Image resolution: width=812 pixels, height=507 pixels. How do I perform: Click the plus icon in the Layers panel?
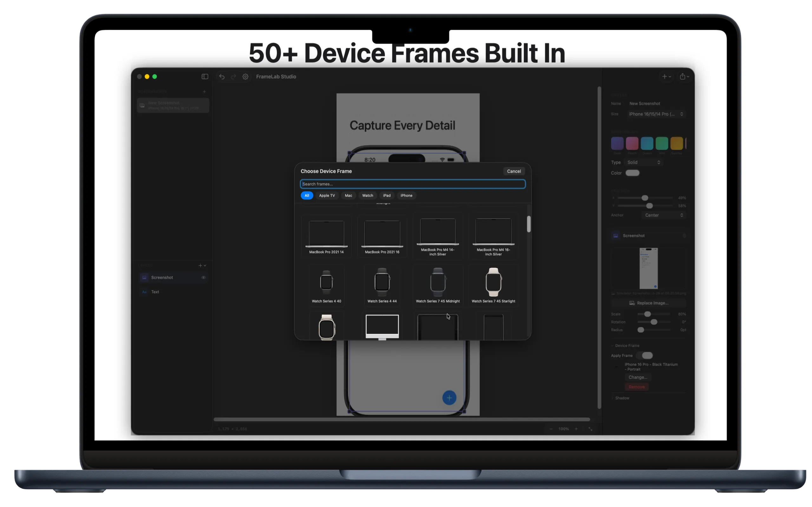click(200, 265)
